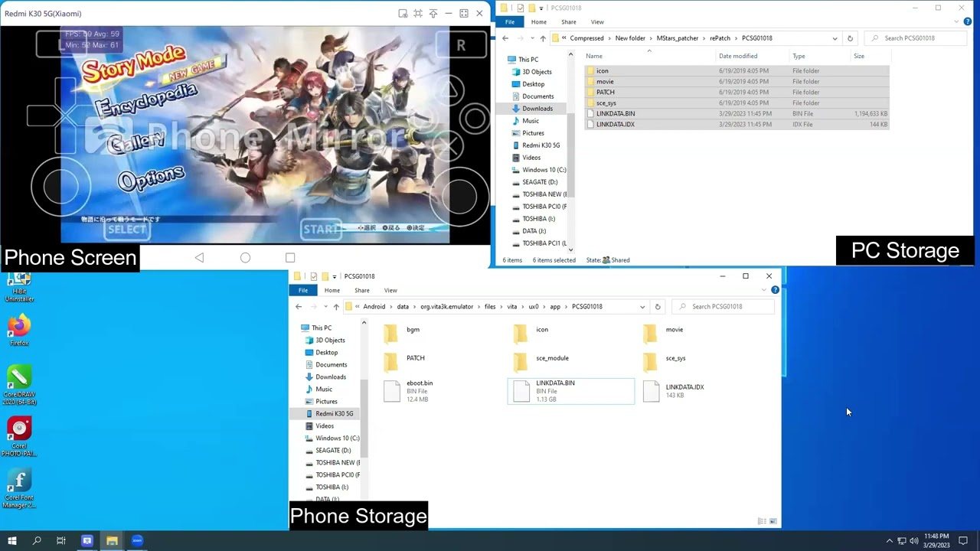Click rePatch in PC Storage breadcrumb
Viewport: 980px width, 551px height.
pyautogui.click(x=720, y=38)
